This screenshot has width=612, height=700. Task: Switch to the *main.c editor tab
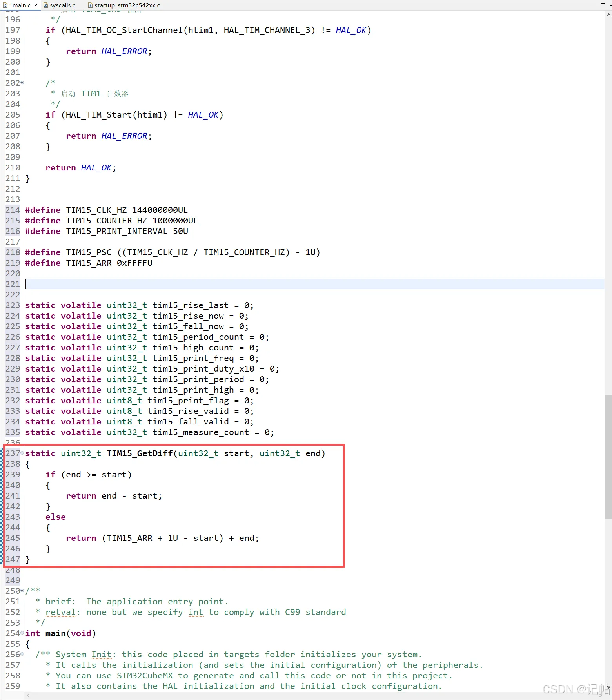[x=20, y=5]
